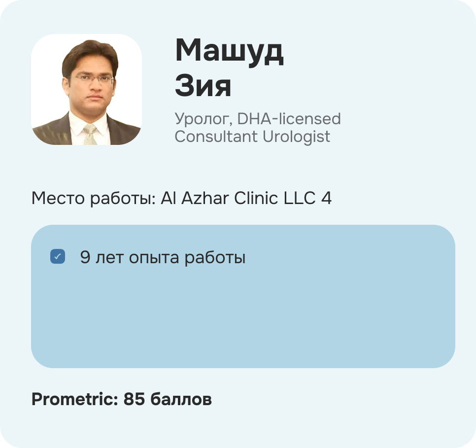Click the number 9 in the experience line
Viewport: 476px width, 448px height.
click(85, 257)
